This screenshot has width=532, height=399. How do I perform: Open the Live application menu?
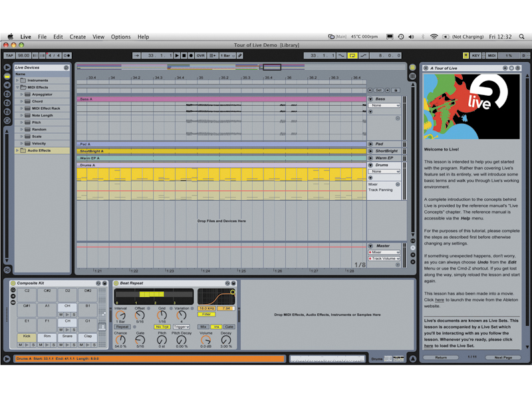pyautogui.click(x=25, y=37)
